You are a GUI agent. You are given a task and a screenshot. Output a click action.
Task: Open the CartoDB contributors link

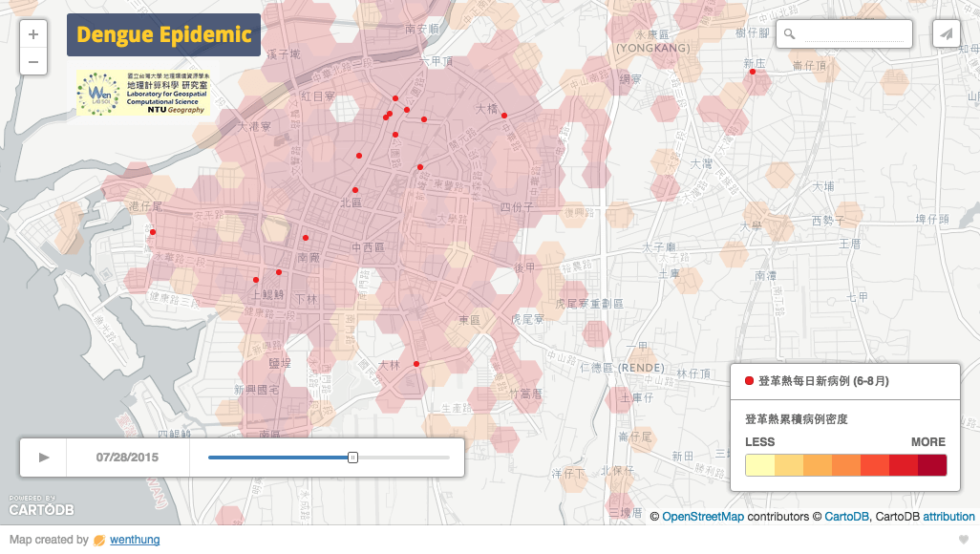pyautogui.click(x=846, y=517)
